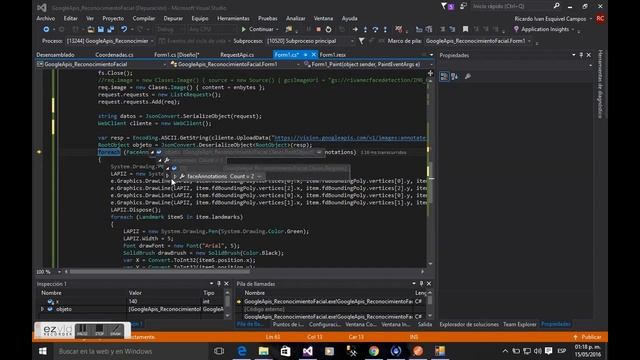Close the Form1.cs* tab

(x=314, y=55)
